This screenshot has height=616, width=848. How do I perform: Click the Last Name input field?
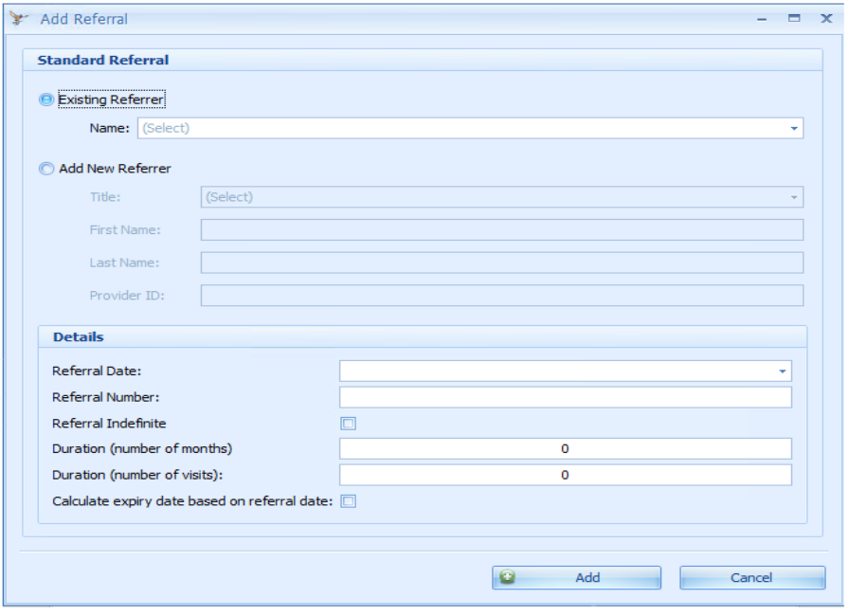click(502, 263)
